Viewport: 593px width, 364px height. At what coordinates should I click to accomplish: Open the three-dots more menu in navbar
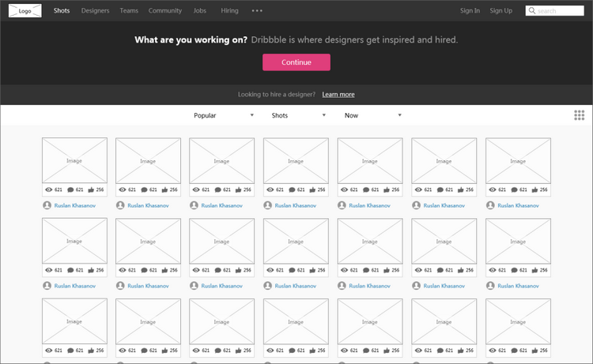tap(257, 11)
